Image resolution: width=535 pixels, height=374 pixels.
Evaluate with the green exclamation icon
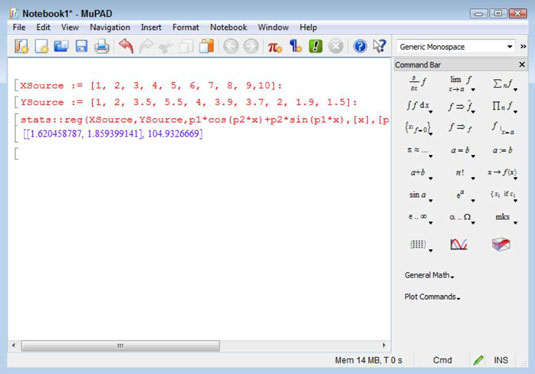coord(316,46)
